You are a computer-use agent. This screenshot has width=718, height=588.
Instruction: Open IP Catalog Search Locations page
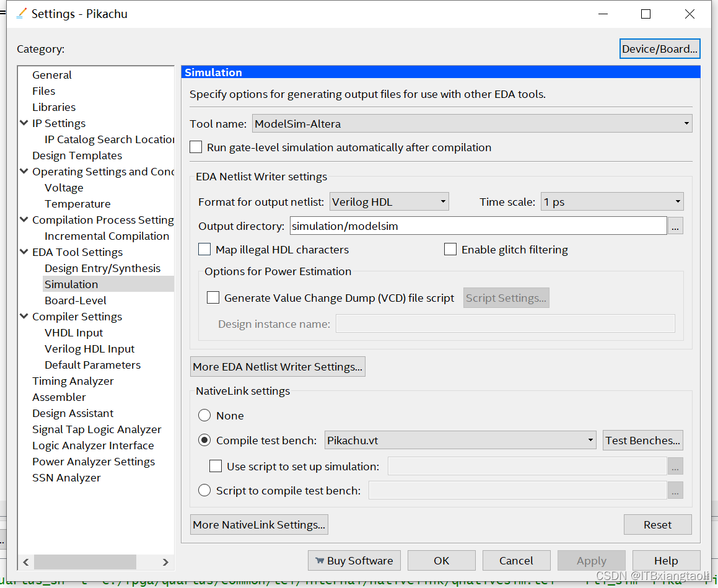tap(110, 139)
